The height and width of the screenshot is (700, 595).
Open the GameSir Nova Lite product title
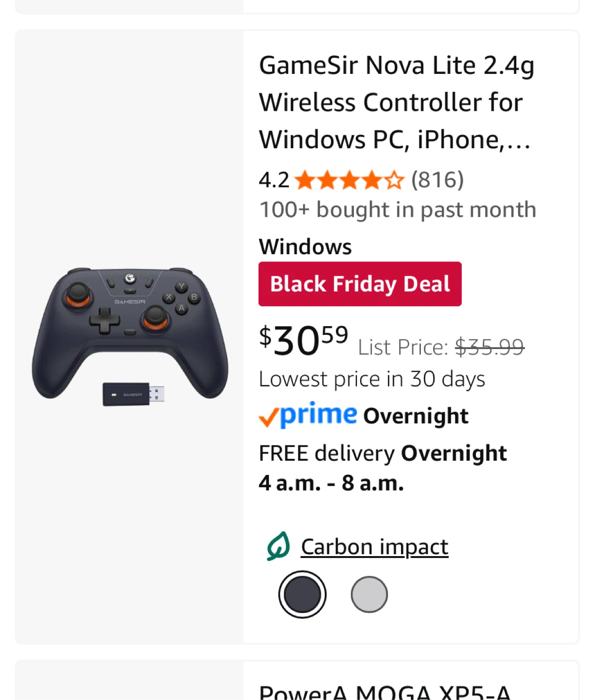point(396,103)
